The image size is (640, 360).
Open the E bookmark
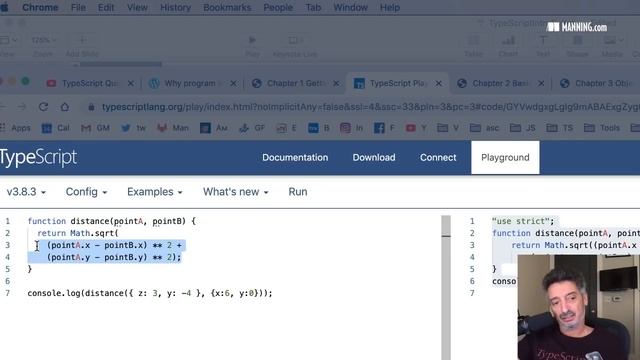[287, 128]
